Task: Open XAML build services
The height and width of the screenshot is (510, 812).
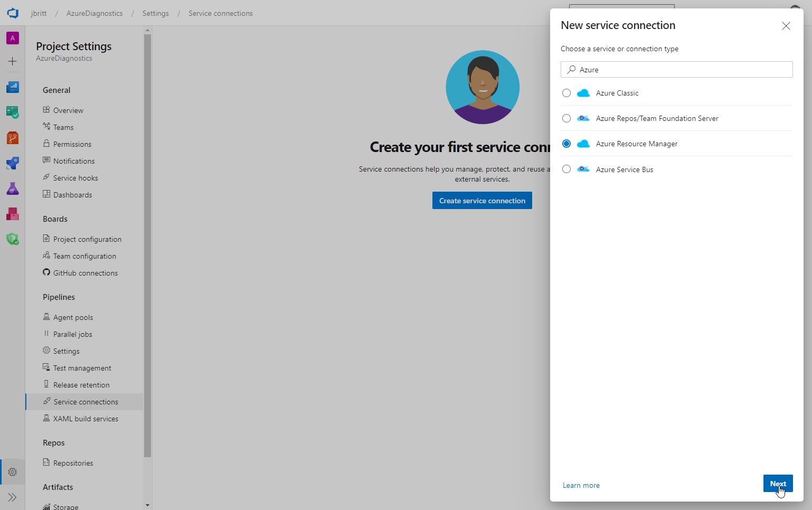Action: pos(84,419)
